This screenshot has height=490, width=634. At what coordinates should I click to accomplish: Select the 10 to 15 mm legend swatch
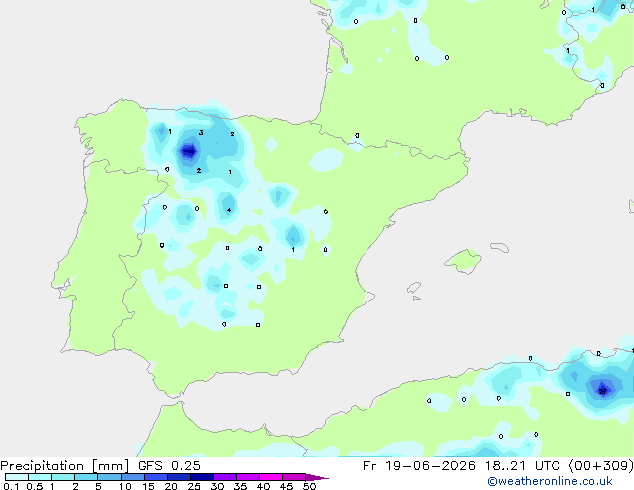132,477
